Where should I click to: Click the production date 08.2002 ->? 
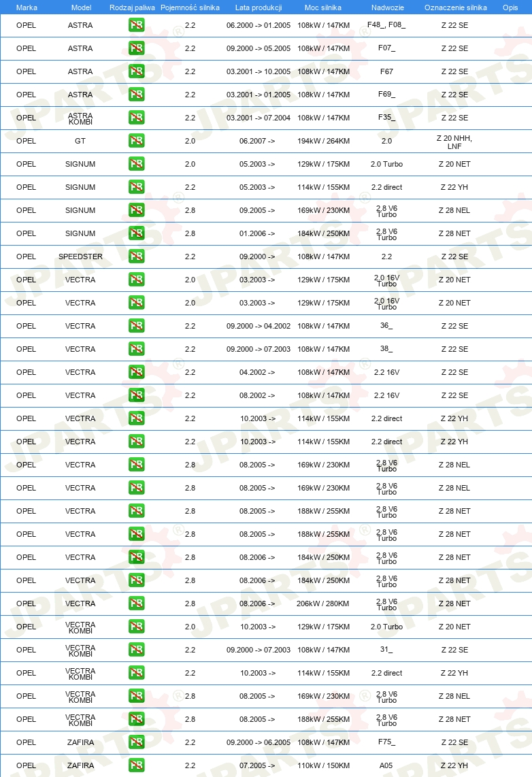click(257, 395)
